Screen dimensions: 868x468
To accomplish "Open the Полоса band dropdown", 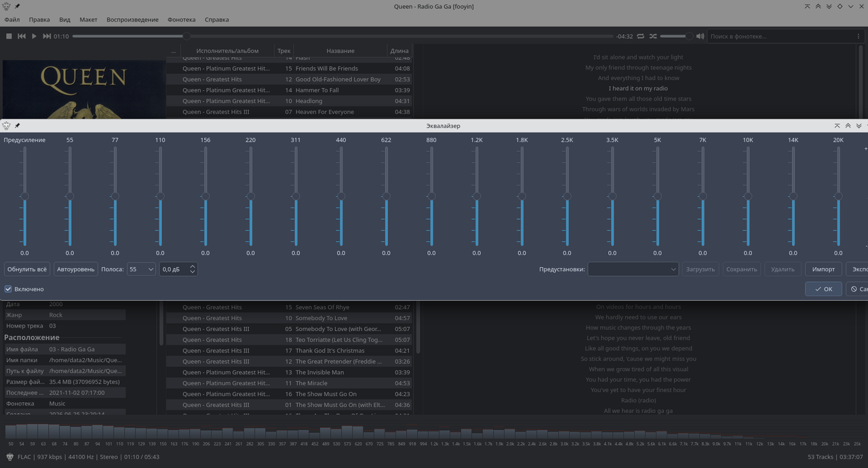I will [141, 269].
